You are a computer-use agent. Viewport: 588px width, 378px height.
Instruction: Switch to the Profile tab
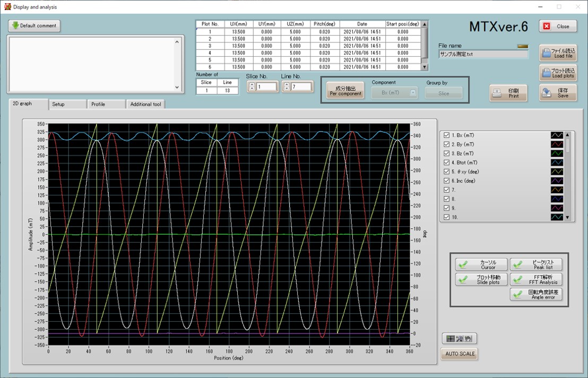tap(107, 104)
